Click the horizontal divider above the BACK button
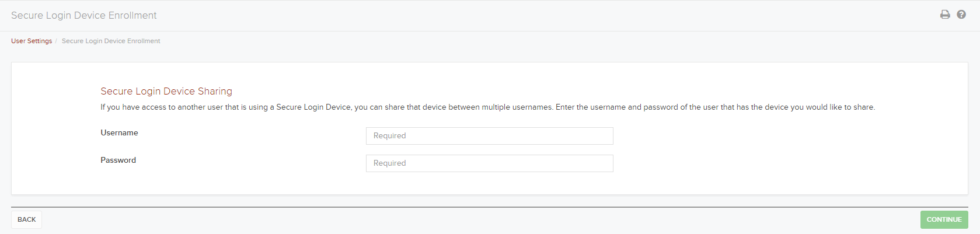 click(489, 207)
